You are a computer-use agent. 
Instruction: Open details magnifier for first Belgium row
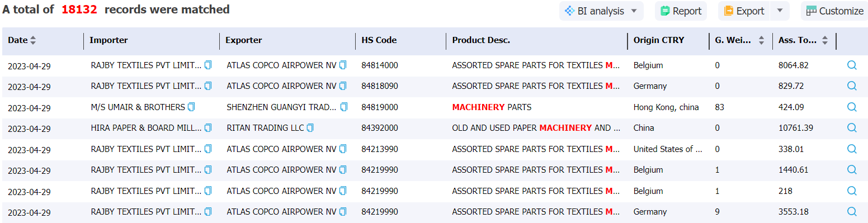point(852,65)
